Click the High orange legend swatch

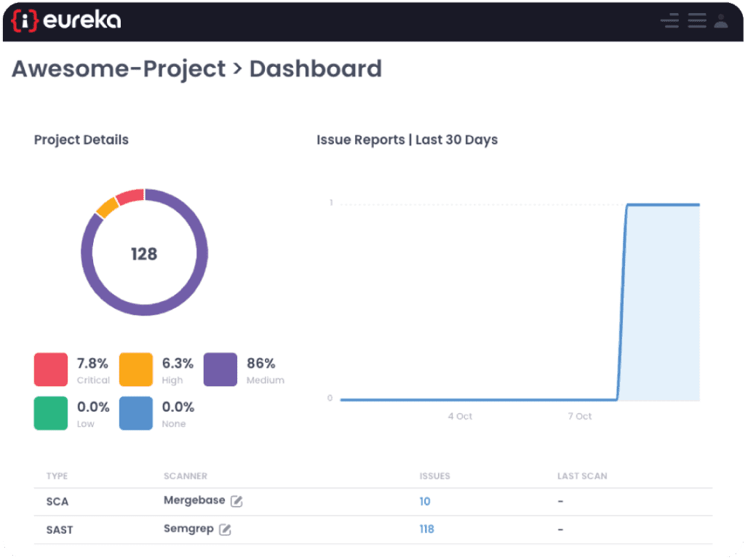click(136, 369)
